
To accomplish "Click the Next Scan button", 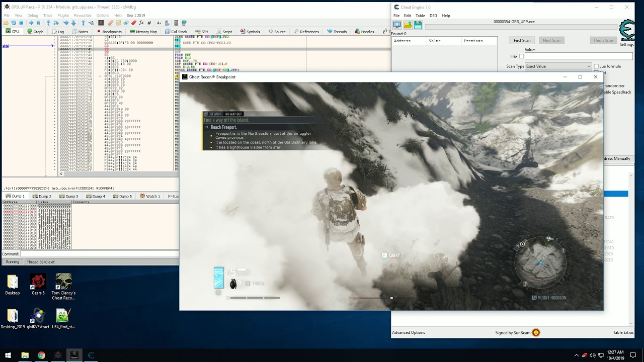I will click(551, 40).
